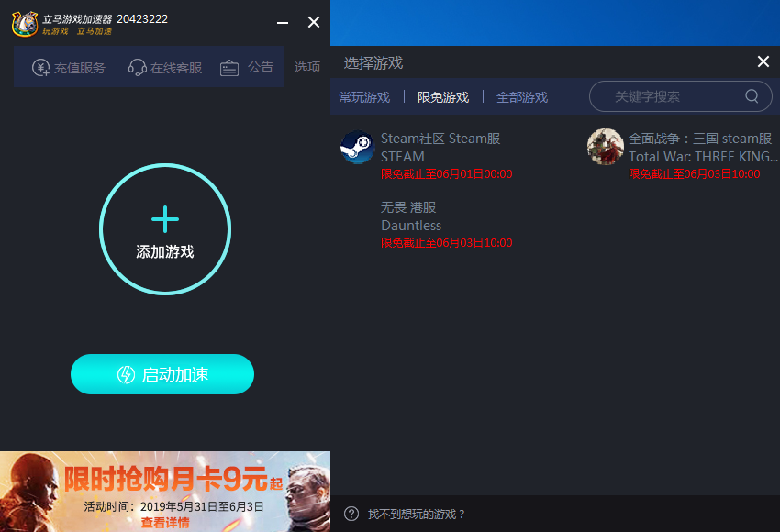
Task: Click the Steam game icon
Action: point(357,147)
